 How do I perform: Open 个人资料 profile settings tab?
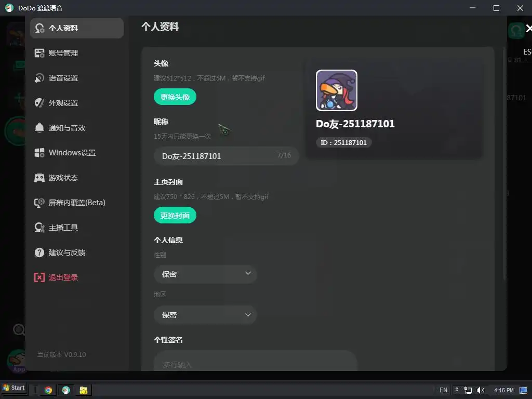point(77,28)
